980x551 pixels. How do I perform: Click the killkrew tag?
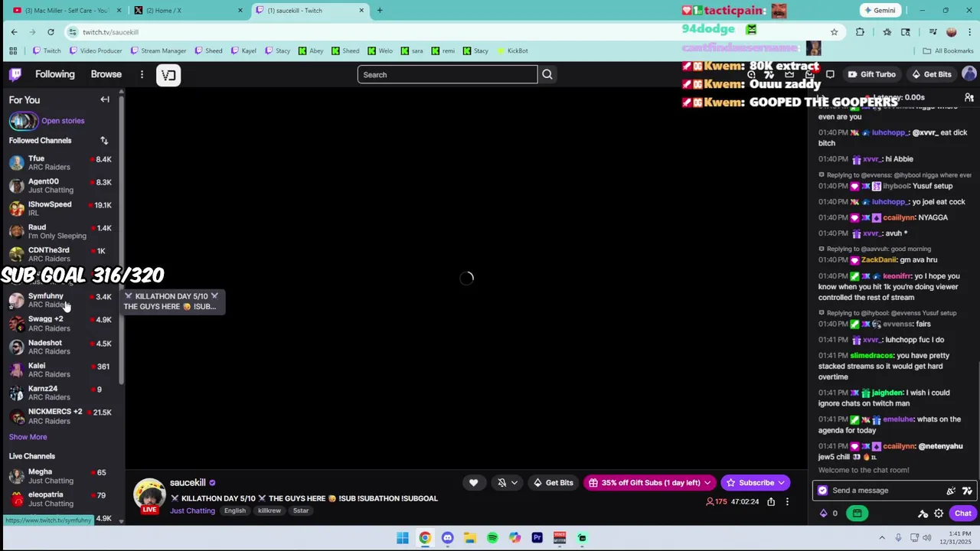point(269,510)
